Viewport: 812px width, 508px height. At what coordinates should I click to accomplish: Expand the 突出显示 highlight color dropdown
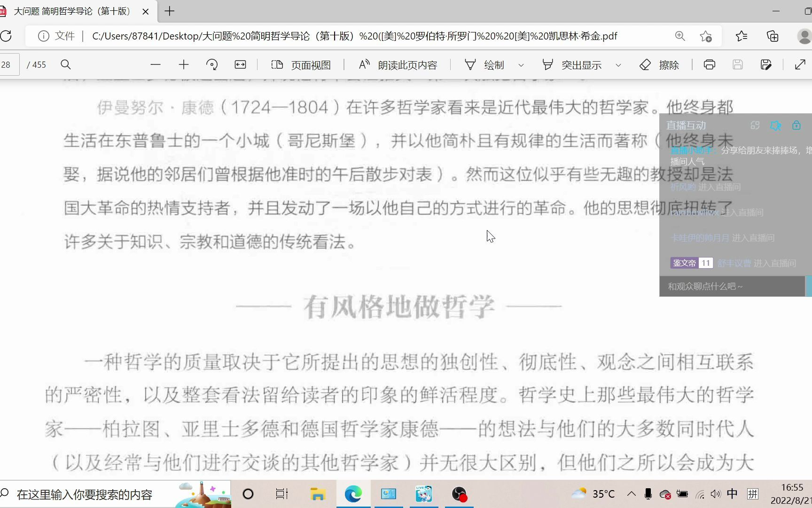(x=618, y=65)
